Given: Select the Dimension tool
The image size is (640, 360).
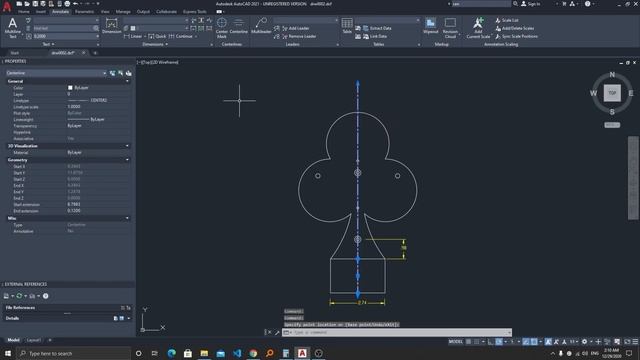Looking at the screenshot, I should click(x=111, y=25).
